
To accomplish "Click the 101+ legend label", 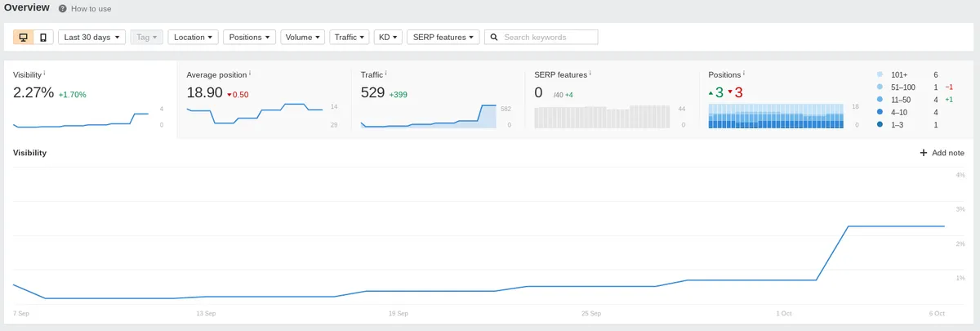I will pos(899,74).
